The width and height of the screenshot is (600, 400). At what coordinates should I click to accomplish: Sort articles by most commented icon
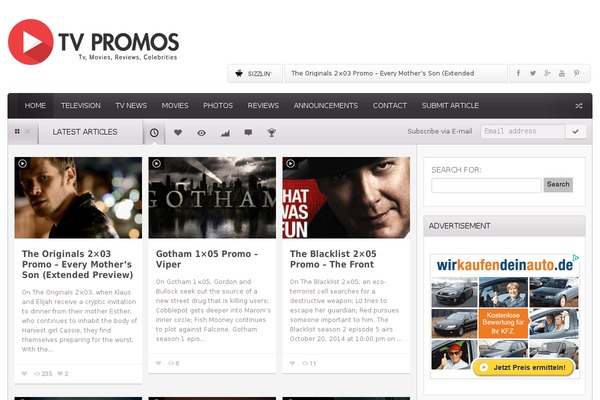pos(248,132)
